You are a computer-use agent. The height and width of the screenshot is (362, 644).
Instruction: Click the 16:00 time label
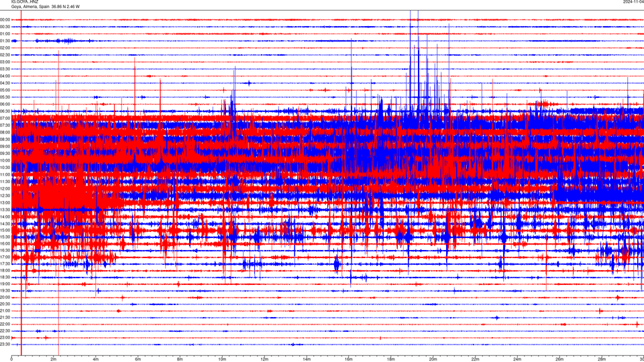click(x=5, y=243)
